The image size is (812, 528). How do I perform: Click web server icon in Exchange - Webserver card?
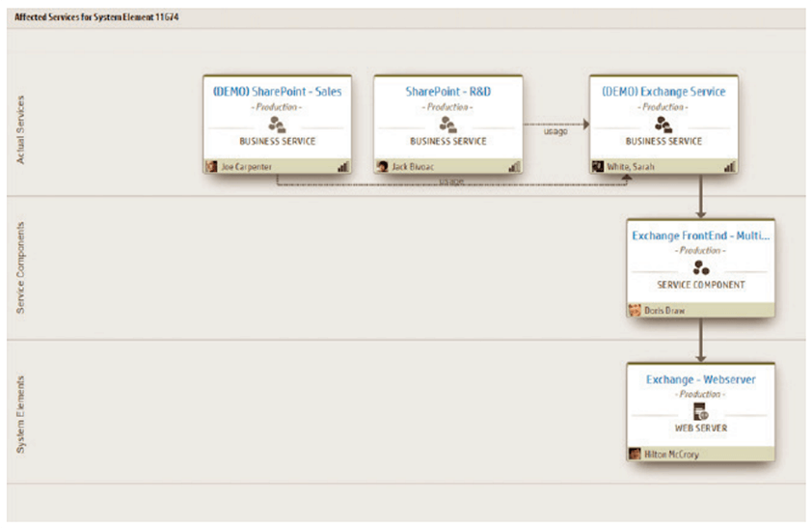pyautogui.click(x=701, y=412)
